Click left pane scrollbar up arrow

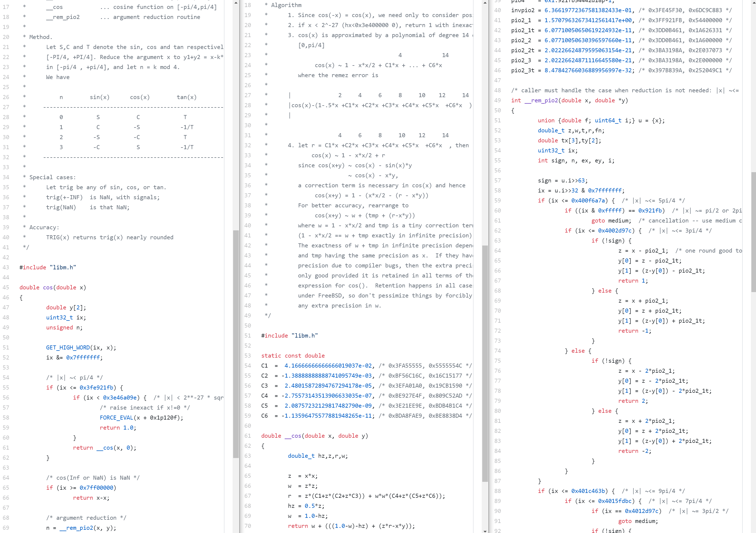[236, 3]
